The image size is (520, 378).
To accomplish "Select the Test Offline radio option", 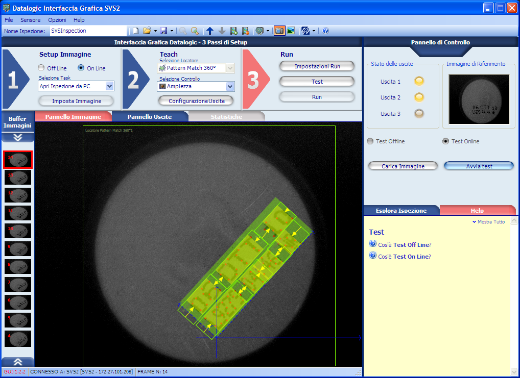I will click(370, 141).
